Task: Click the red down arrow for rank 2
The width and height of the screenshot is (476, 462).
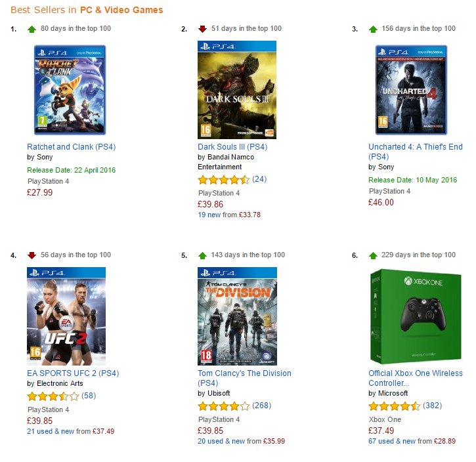Action: [202, 29]
